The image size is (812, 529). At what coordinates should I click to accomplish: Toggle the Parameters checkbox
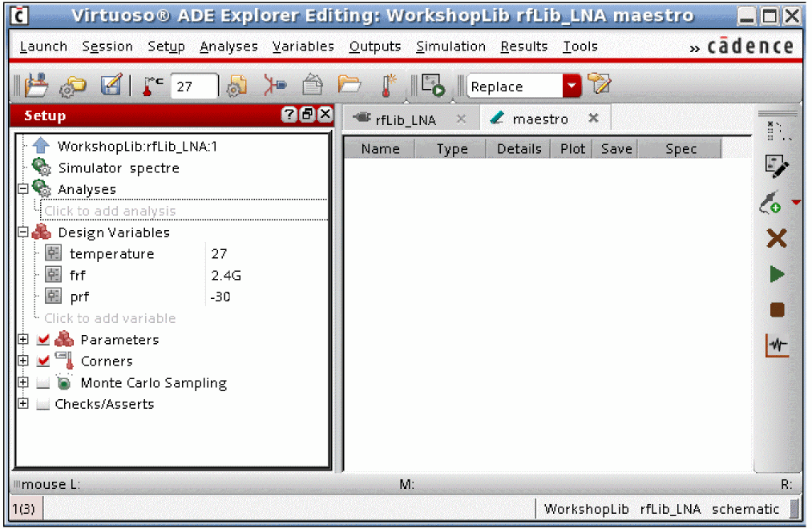pyautogui.click(x=43, y=340)
